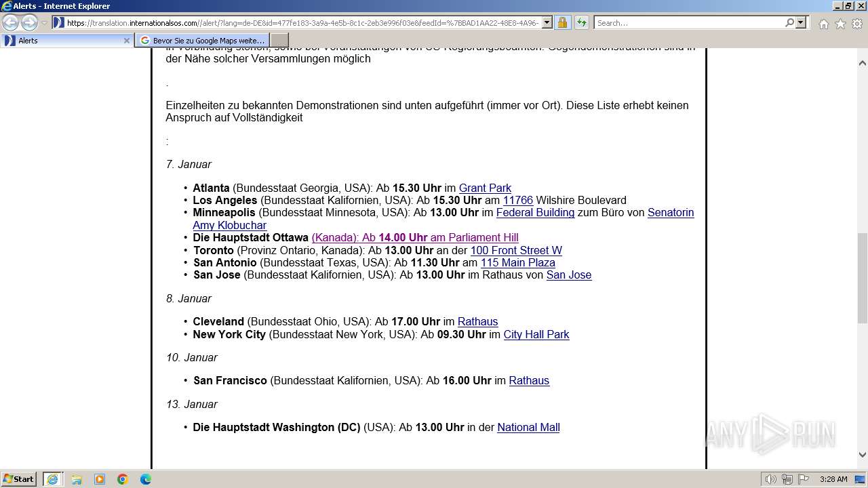Click the Refresh page icon

pos(581,23)
